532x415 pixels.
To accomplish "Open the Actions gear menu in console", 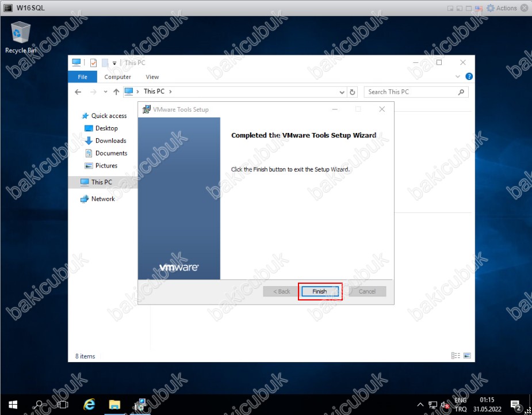I will pos(502,8).
